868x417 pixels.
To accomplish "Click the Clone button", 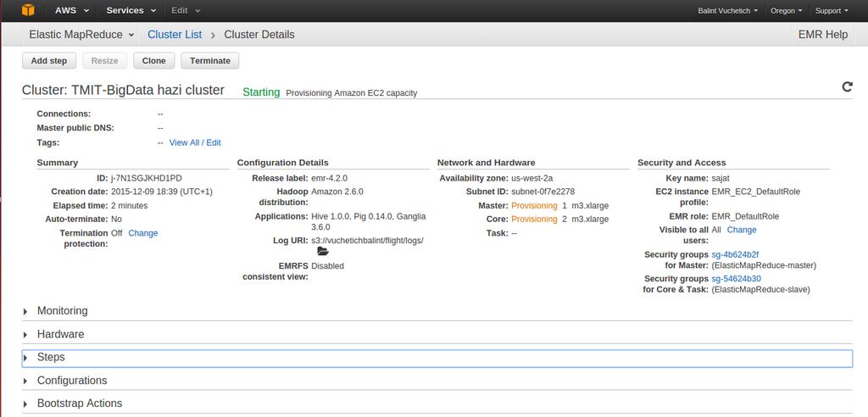I will (154, 61).
